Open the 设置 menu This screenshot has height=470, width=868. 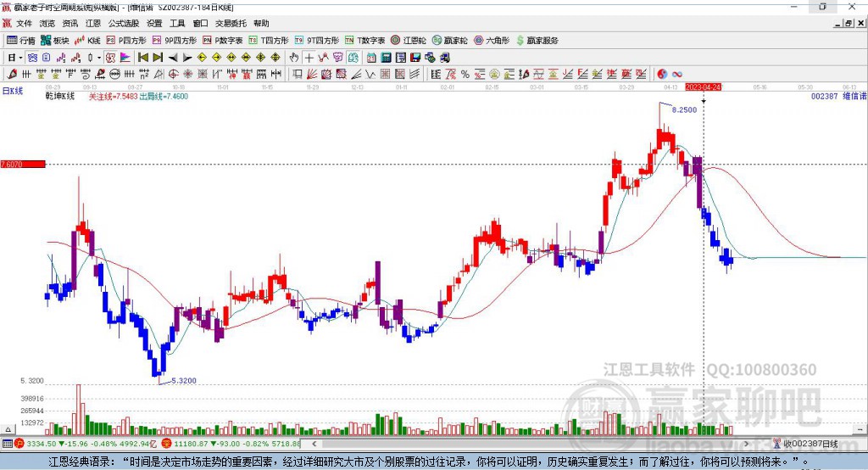(154, 23)
